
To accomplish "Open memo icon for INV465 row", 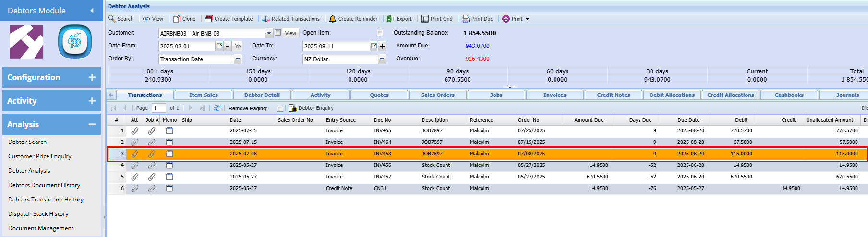I will point(169,130).
